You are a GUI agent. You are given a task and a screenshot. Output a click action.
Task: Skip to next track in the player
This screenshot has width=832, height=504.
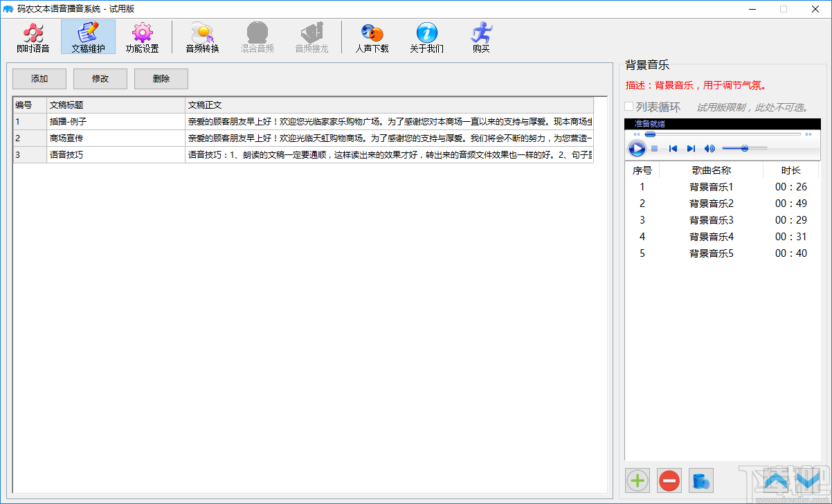pos(690,148)
